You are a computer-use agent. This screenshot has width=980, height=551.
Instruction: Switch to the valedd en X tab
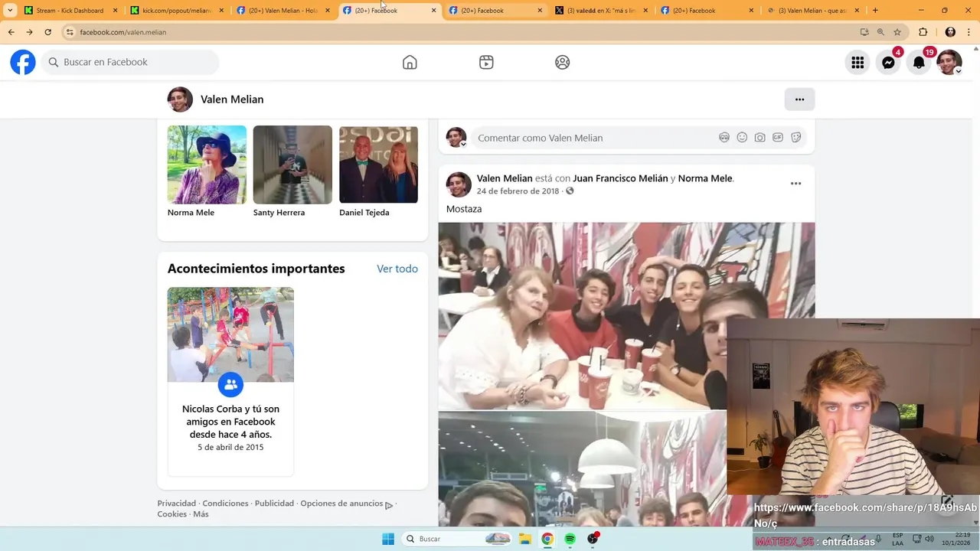point(600,11)
